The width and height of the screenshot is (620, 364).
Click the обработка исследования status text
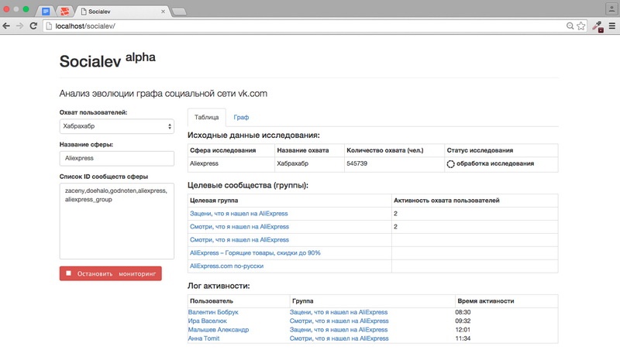coord(495,163)
